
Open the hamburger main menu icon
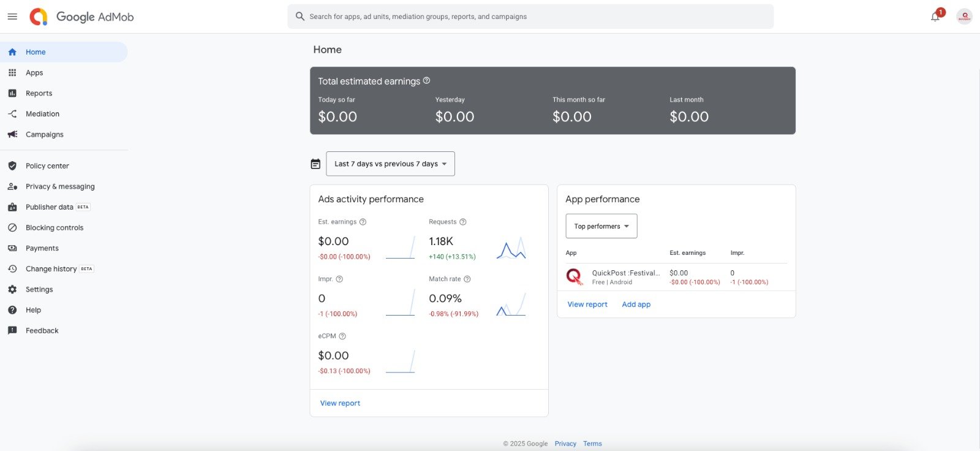click(x=12, y=17)
